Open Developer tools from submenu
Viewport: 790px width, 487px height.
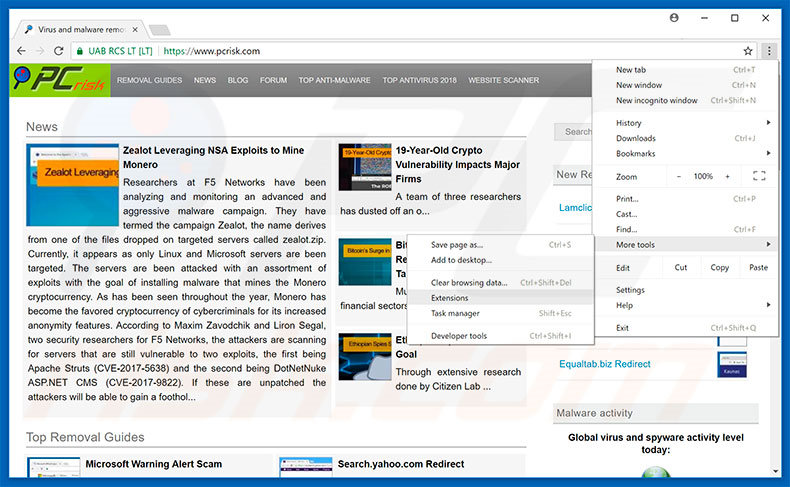(x=501, y=336)
